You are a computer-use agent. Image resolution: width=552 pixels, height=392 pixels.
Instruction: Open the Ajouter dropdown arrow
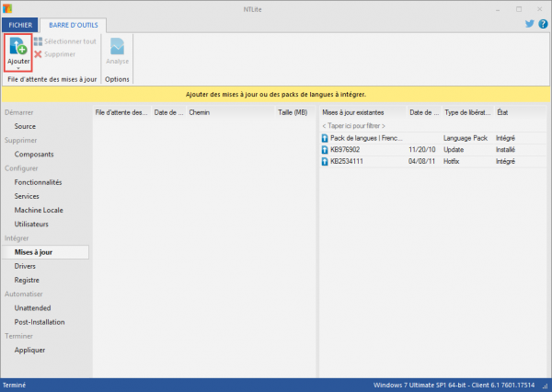click(x=18, y=68)
